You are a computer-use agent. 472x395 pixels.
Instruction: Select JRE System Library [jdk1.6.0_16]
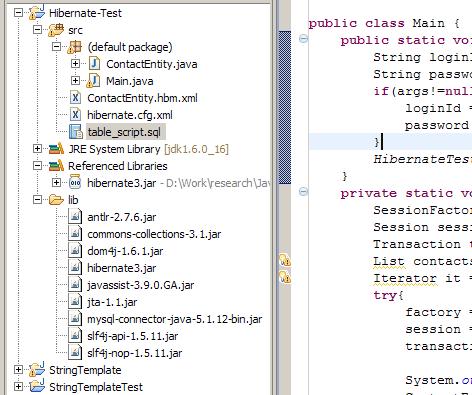[148, 149]
